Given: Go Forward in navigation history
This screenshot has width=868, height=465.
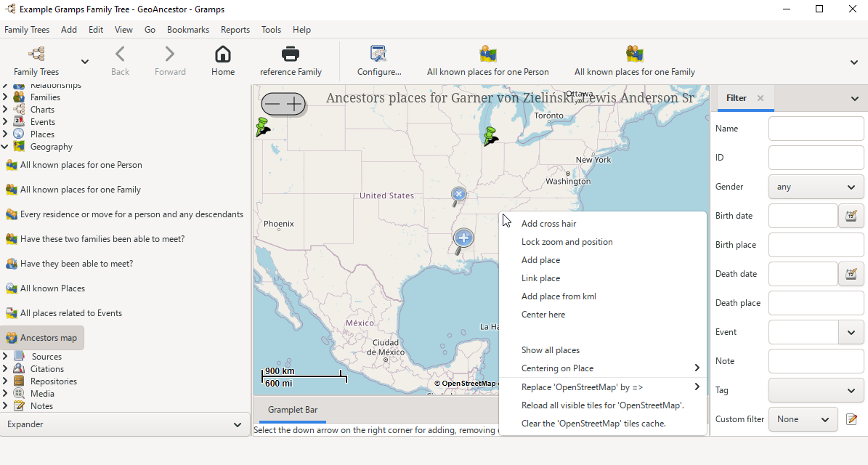Looking at the screenshot, I should click(x=170, y=61).
